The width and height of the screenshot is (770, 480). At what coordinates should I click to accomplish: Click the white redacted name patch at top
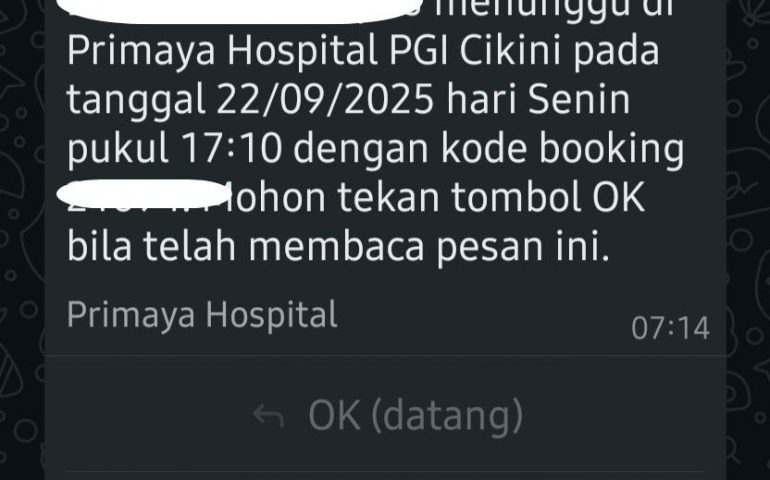click(239, 11)
